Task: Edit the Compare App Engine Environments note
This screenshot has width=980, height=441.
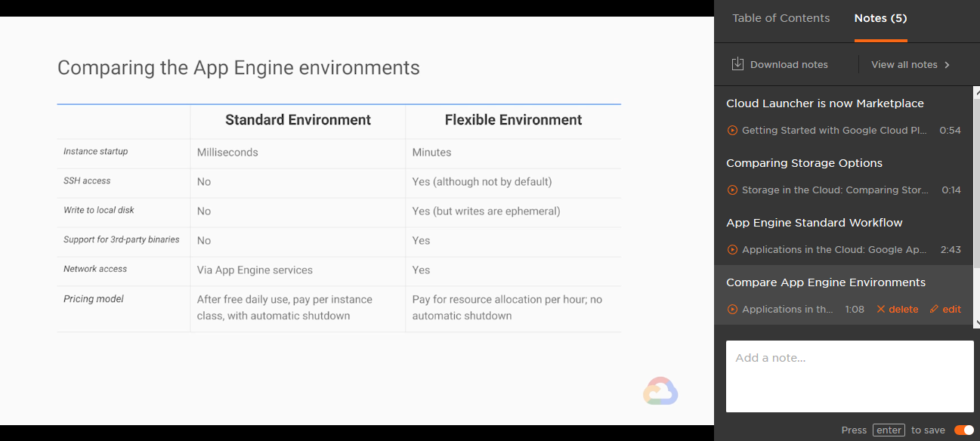Action: pyautogui.click(x=945, y=310)
